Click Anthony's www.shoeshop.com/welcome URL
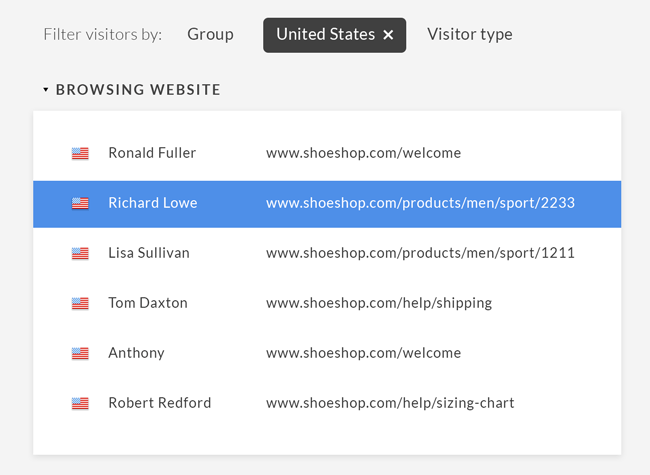The height and width of the screenshot is (475, 650). tap(364, 353)
